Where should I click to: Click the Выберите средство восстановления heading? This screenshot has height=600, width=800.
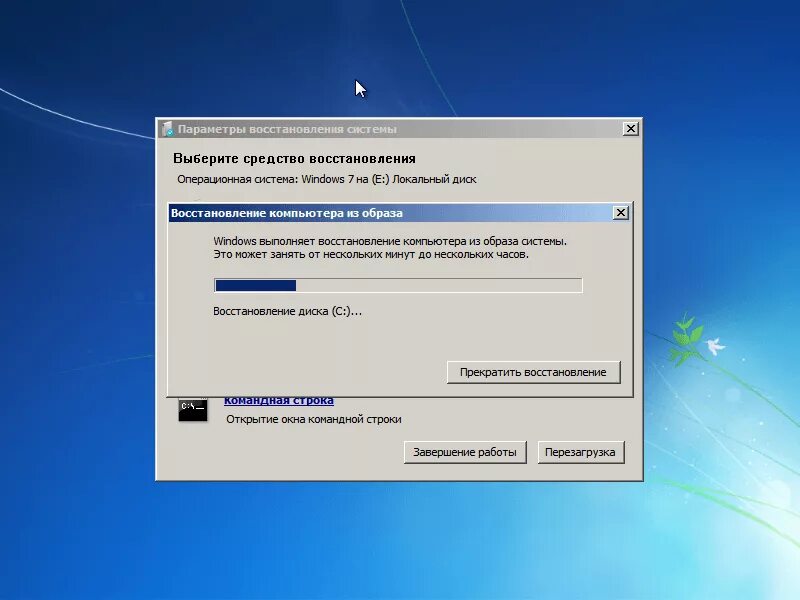pos(294,159)
